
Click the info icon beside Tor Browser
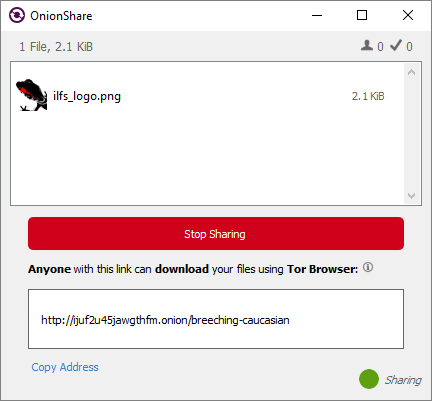point(368,267)
